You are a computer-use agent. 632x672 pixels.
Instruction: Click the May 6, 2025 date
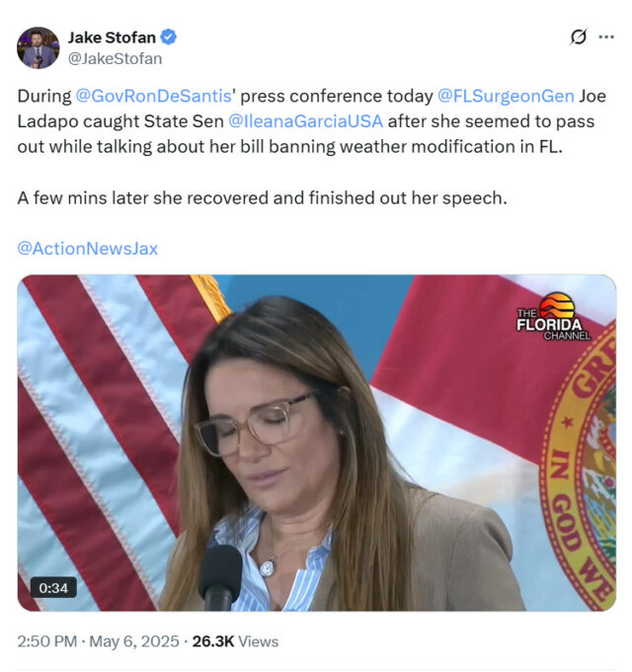(133, 641)
